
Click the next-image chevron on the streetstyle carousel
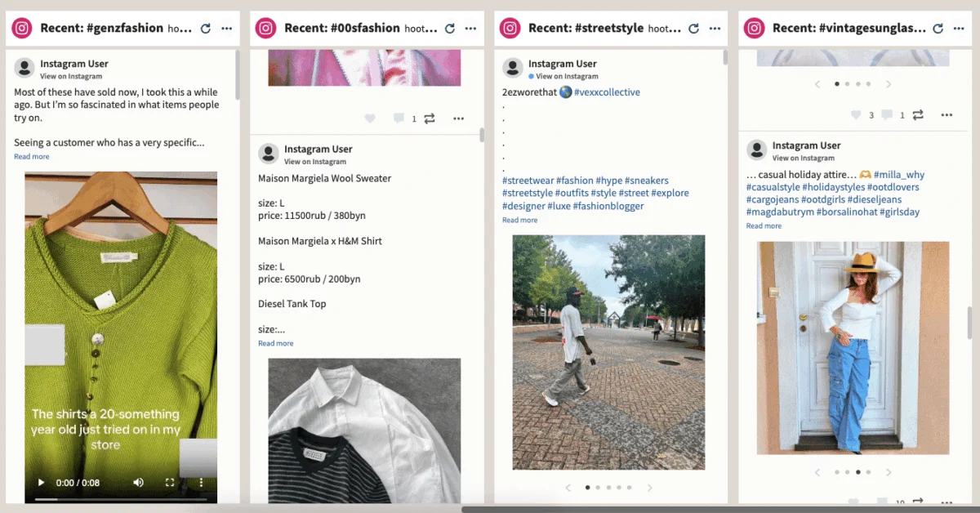pyautogui.click(x=649, y=487)
